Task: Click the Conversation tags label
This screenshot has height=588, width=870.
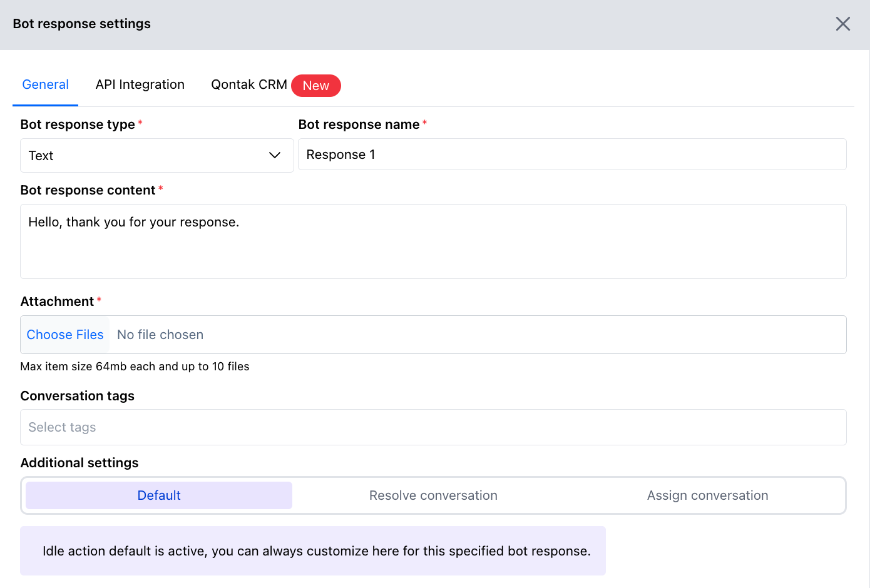Action: (x=78, y=395)
